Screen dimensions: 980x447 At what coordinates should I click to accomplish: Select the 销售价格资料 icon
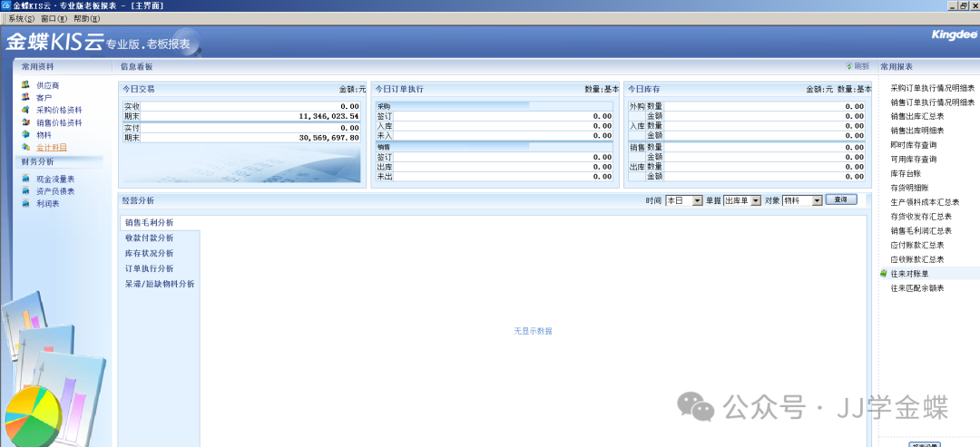pyautogui.click(x=25, y=122)
